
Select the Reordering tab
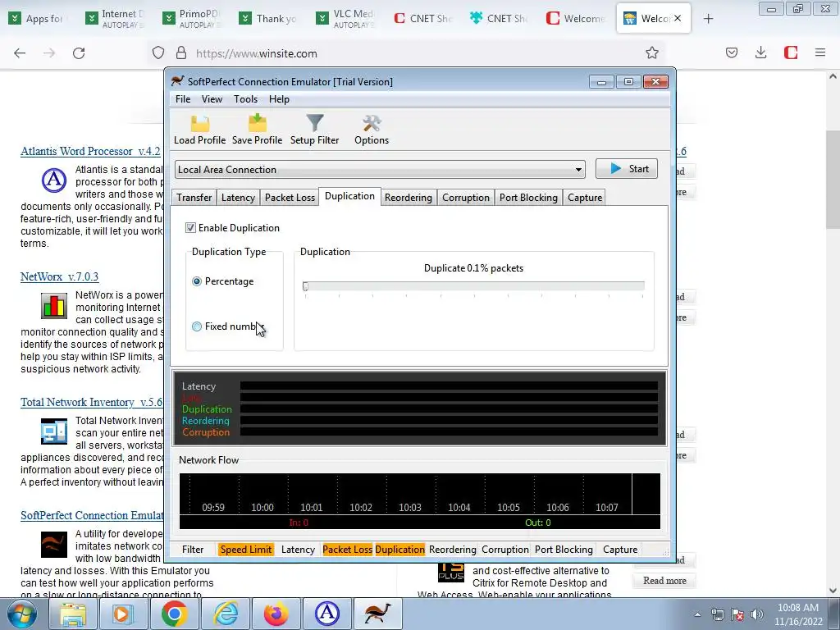point(409,198)
